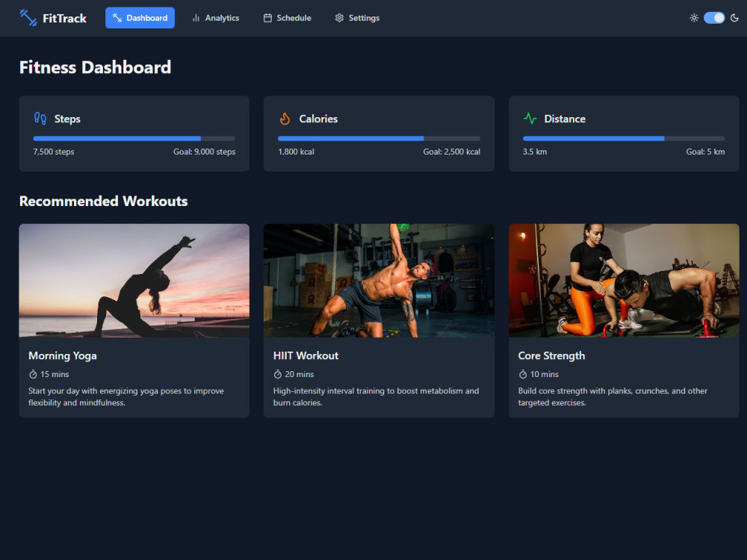Click the Distance progress bar
The height and width of the screenshot is (560, 747).
pyautogui.click(x=624, y=139)
